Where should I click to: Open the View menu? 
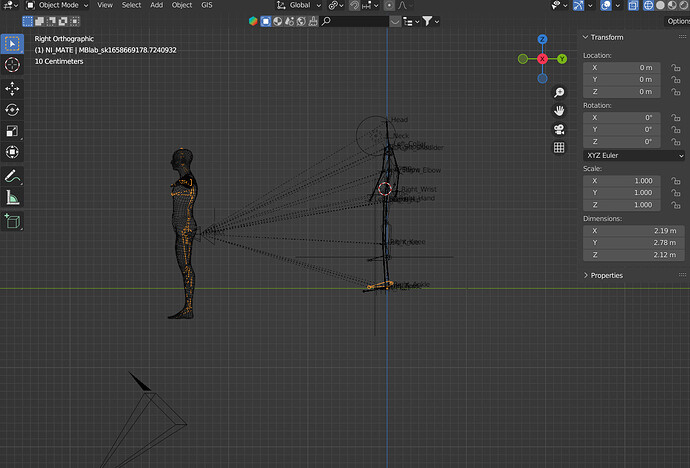[105, 5]
